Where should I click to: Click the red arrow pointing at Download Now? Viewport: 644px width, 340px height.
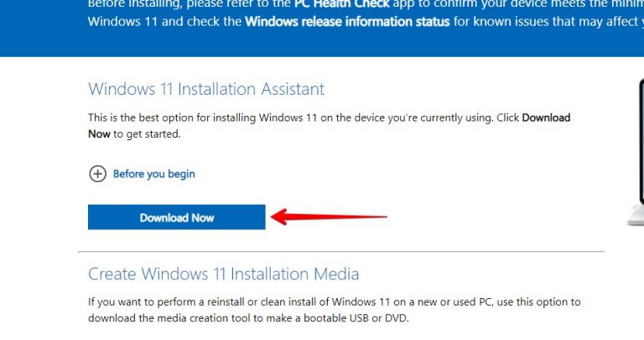[x=329, y=217]
